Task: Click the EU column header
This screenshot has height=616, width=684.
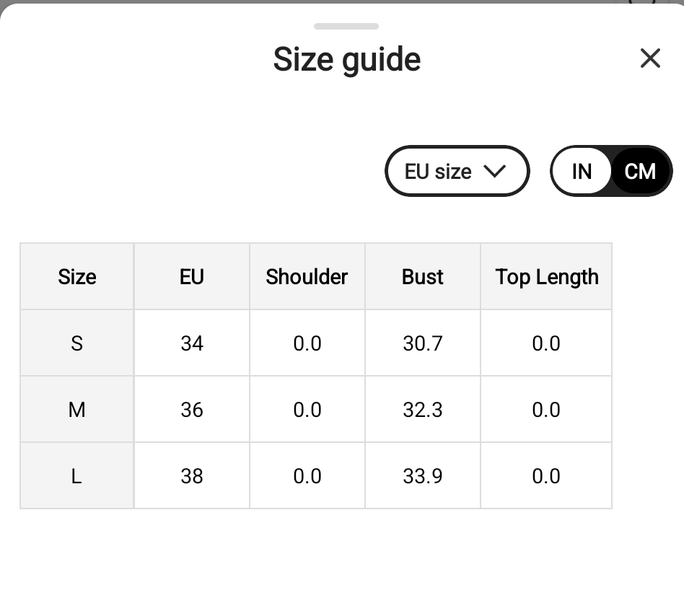Action: pos(191,276)
